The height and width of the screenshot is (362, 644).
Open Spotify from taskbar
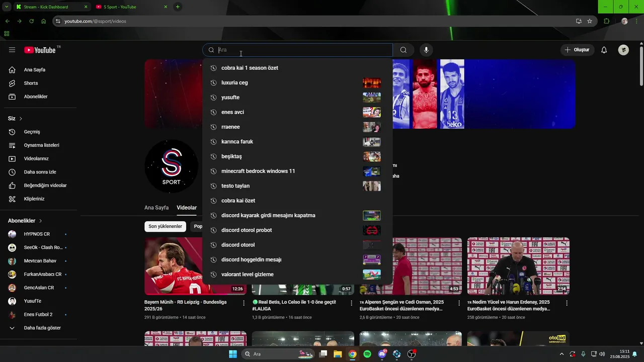click(x=367, y=354)
